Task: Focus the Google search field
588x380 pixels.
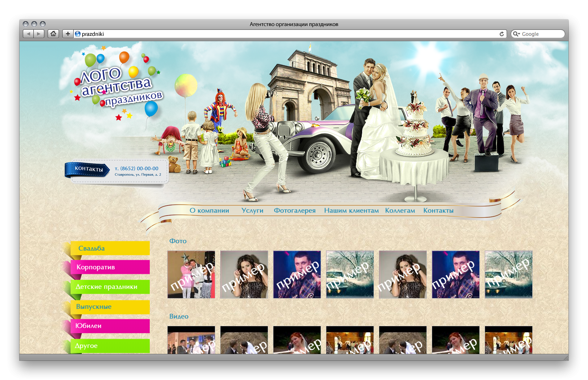Action: click(x=538, y=34)
